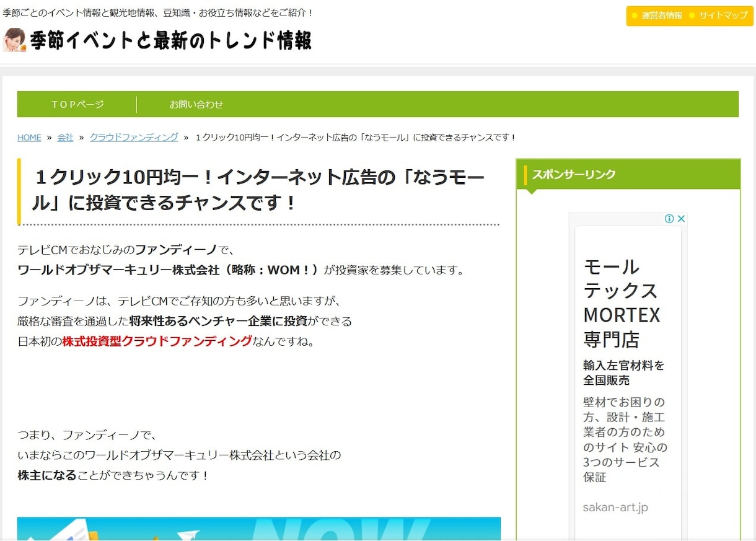The image size is (756, 541).
Task: Open お問い合わせ in green nav
Action: coord(196,104)
